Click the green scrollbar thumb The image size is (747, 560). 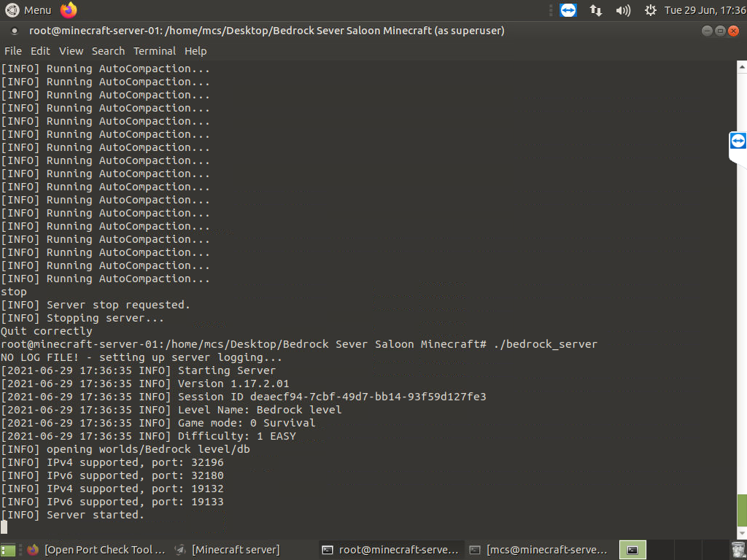coord(742,510)
